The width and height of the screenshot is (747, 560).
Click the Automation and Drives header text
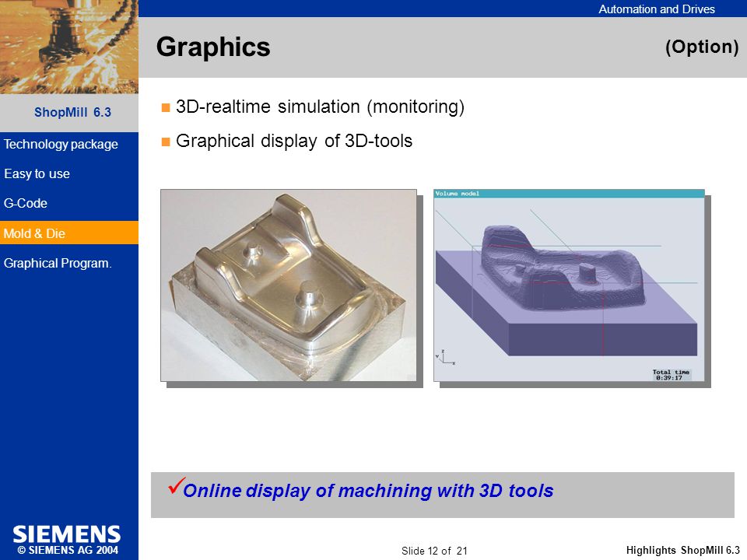[657, 9]
